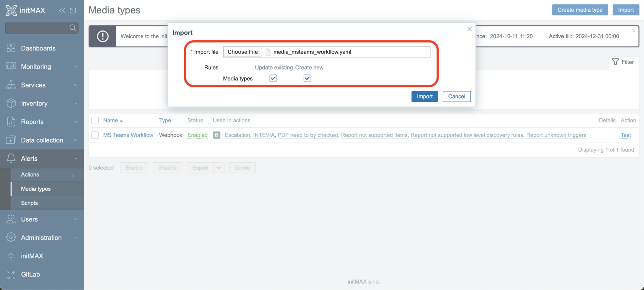This screenshot has width=644, height=290.
Task: Open Scripts under Alerts
Action: click(x=30, y=203)
